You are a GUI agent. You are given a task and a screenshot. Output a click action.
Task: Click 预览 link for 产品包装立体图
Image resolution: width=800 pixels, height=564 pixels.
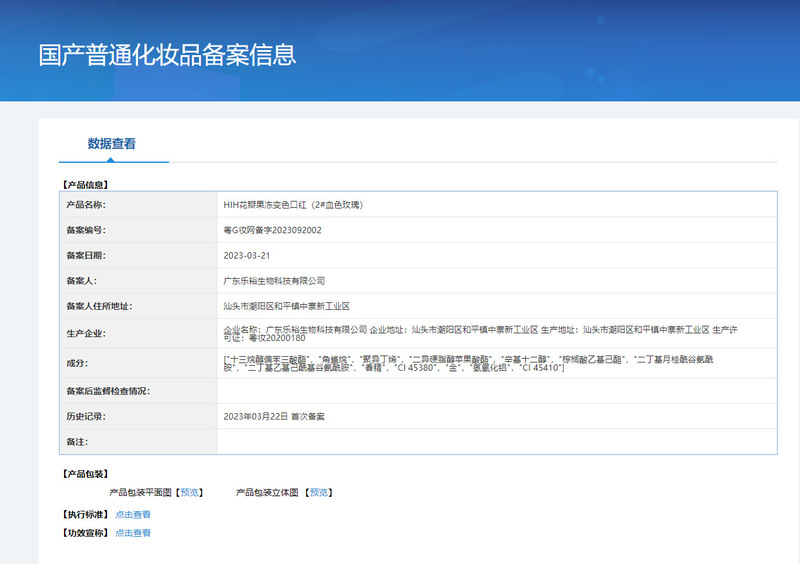pos(318,492)
